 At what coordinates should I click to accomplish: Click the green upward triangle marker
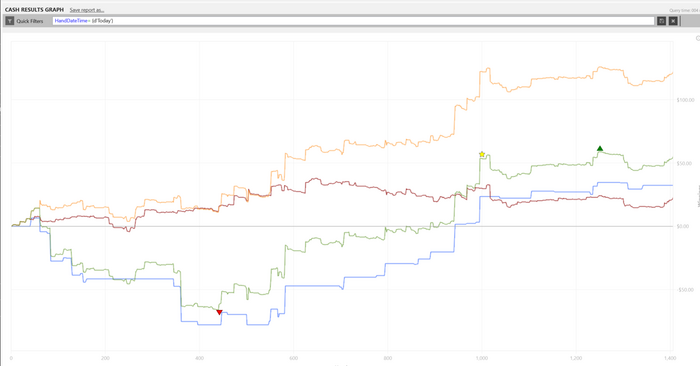coord(600,149)
